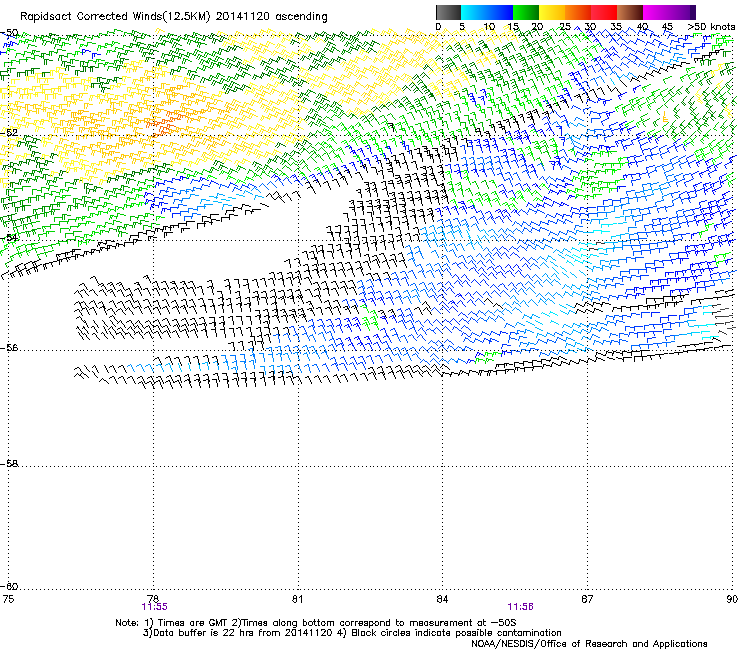Click longitude axis label 75

[x=8, y=599]
